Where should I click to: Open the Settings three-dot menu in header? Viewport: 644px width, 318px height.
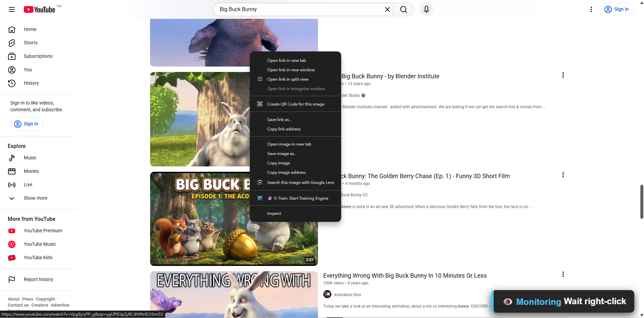pos(591,9)
